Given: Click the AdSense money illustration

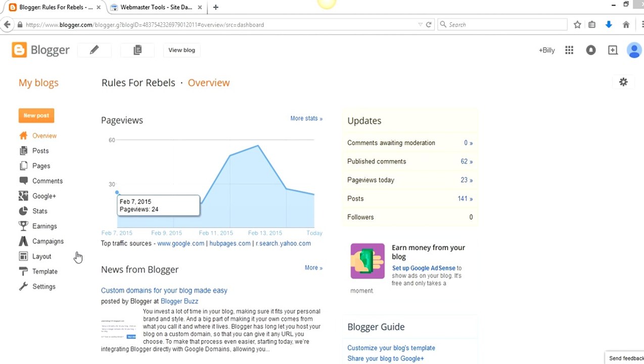Looking at the screenshot, I should pos(367,261).
